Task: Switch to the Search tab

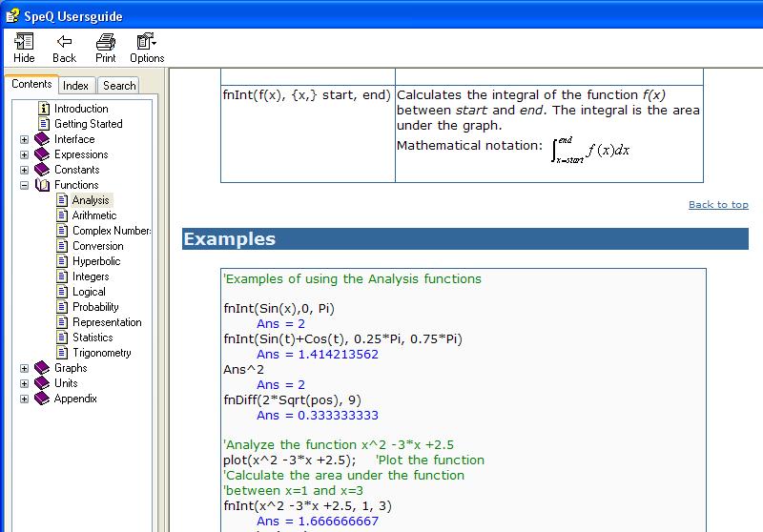Action: 119,86
